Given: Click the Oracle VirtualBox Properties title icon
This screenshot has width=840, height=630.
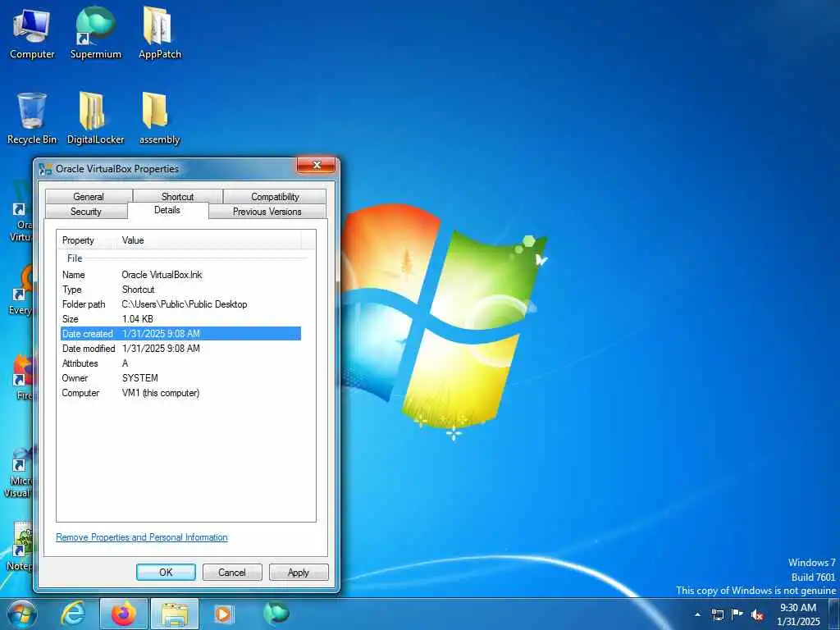Looking at the screenshot, I should 46,169.
